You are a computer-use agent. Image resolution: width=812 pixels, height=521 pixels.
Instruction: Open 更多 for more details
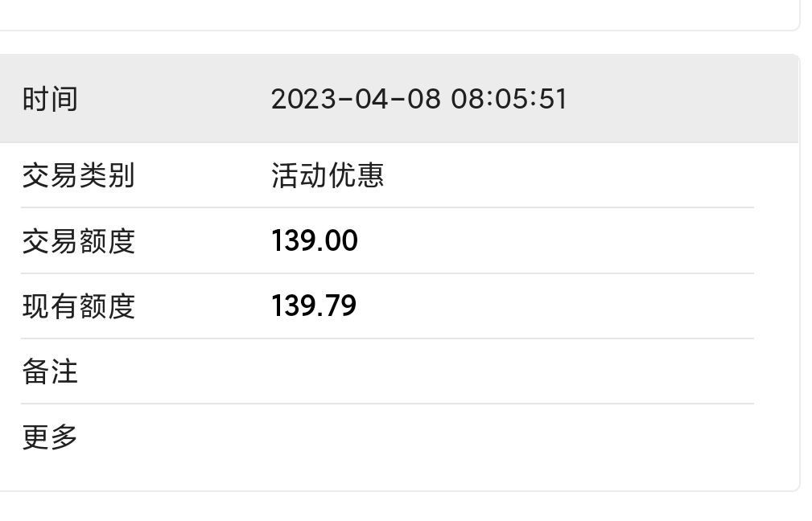click(50, 437)
